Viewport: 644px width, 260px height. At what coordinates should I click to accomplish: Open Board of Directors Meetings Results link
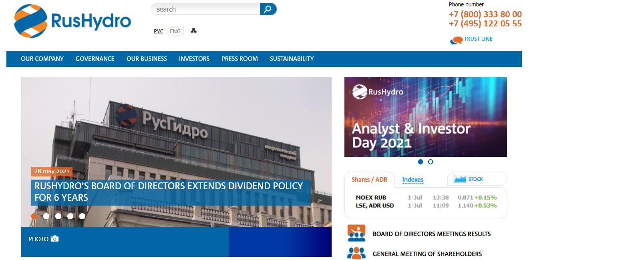[432, 234]
